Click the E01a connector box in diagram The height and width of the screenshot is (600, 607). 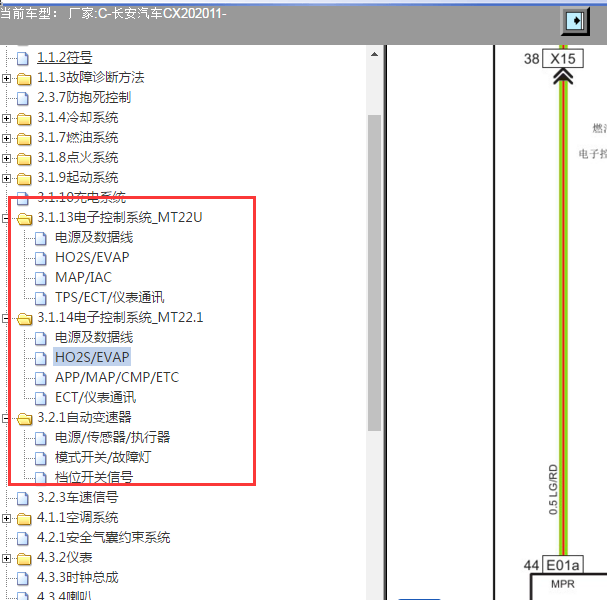[x=562, y=565]
